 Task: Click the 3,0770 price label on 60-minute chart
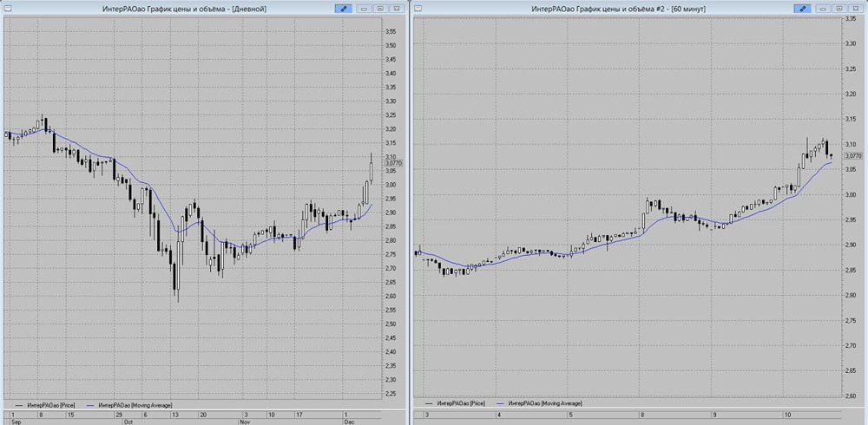tap(853, 156)
